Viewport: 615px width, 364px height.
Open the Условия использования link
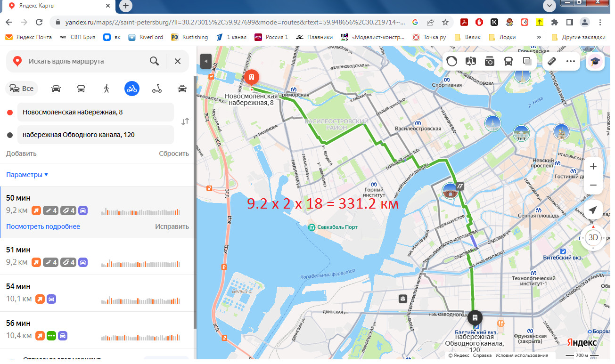[522, 356]
